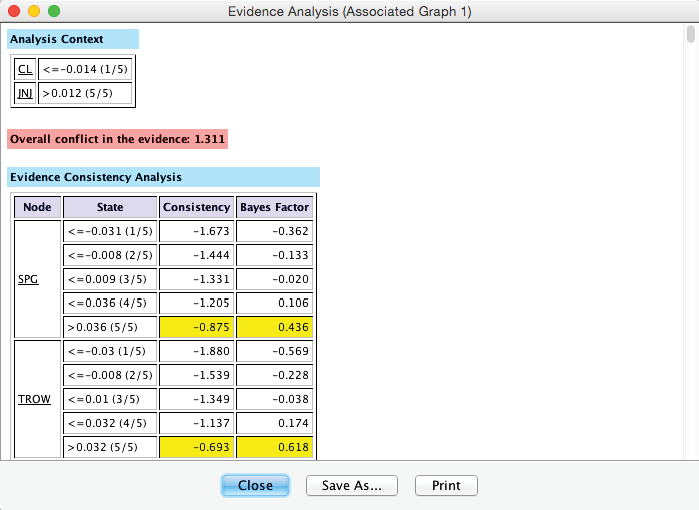Image resolution: width=699 pixels, height=510 pixels.
Task: Select TROW state <=-0.03 (1/5) cell
Action: point(110,351)
